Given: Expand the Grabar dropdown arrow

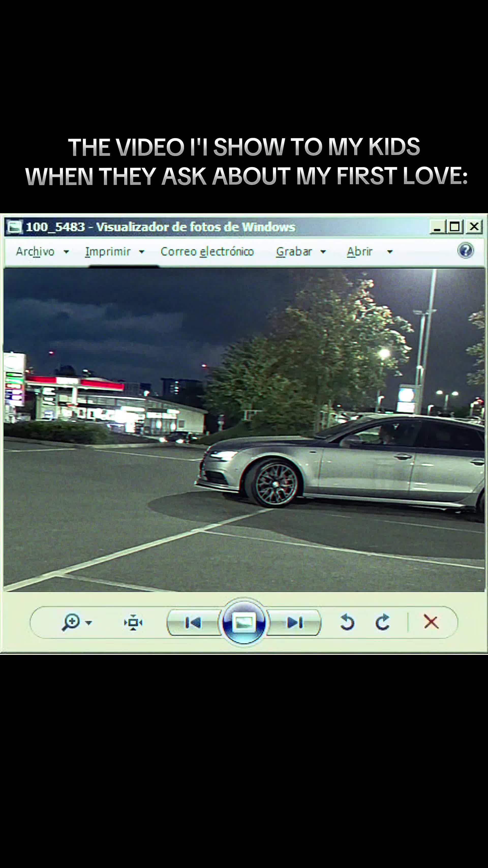Looking at the screenshot, I should (x=323, y=252).
